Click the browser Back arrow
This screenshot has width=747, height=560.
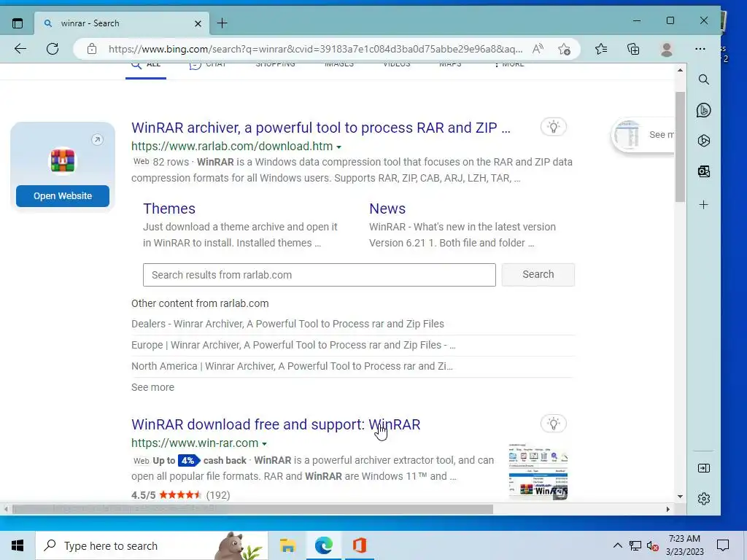click(x=20, y=49)
